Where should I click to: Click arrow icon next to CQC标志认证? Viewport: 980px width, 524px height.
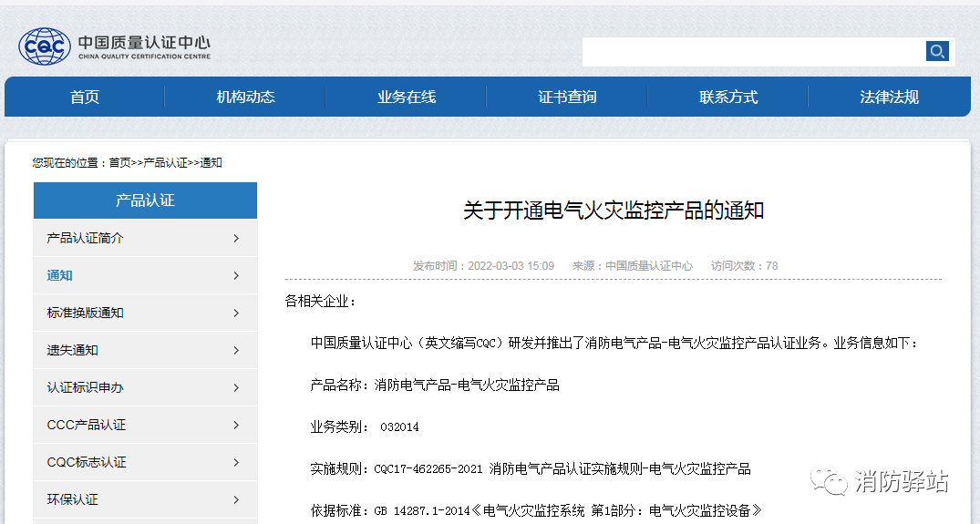pos(236,463)
